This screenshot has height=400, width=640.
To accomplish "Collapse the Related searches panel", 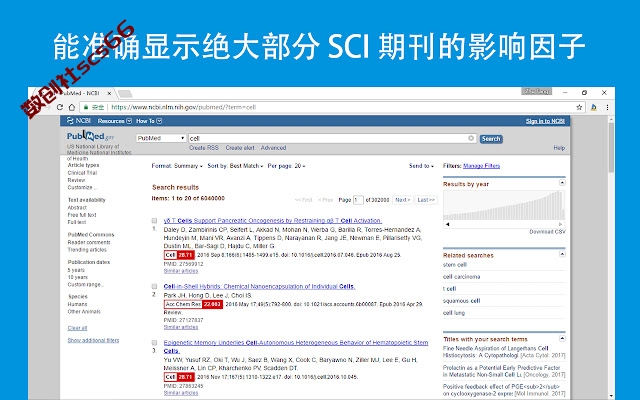I will click(x=562, y=254).
